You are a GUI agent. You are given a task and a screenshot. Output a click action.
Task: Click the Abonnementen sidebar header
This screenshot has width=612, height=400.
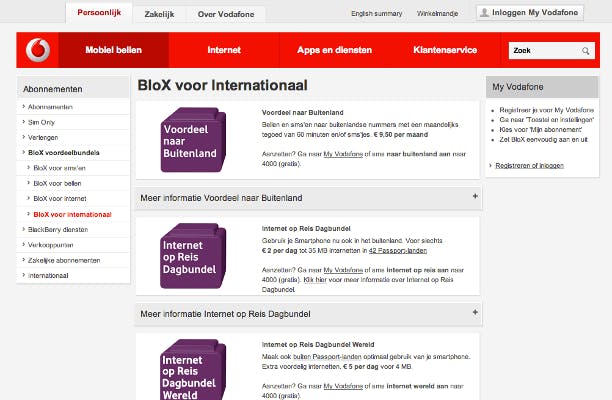point(73,87)
